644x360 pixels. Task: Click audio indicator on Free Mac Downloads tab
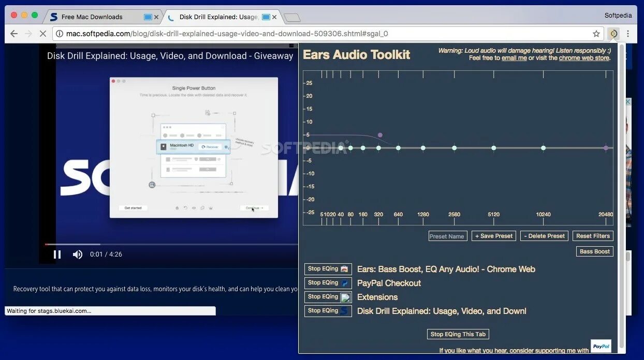click(148, 17)
